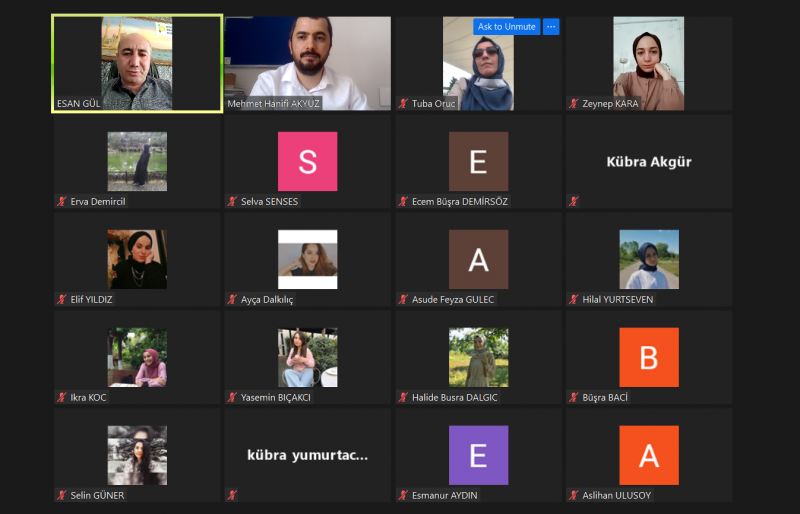Click Esmanur AYDIN's purple E avatar

click(478, 455)
